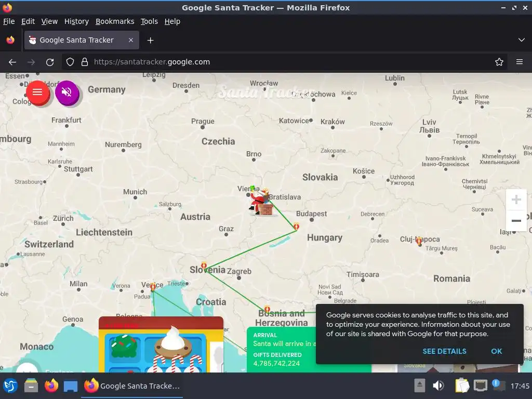
Task: Open the History menu
Action: (x=77, y=21)
